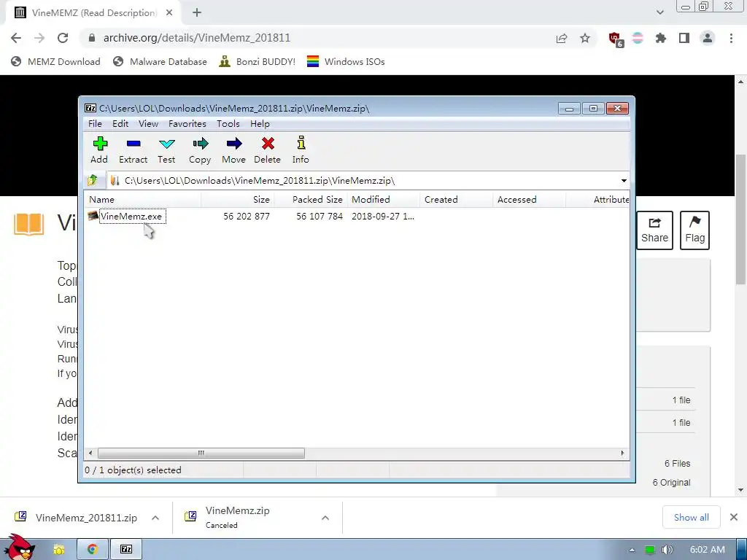747x560 pixels.
Task: Open the File menu in 7-Zip
Action: point(95,124)
